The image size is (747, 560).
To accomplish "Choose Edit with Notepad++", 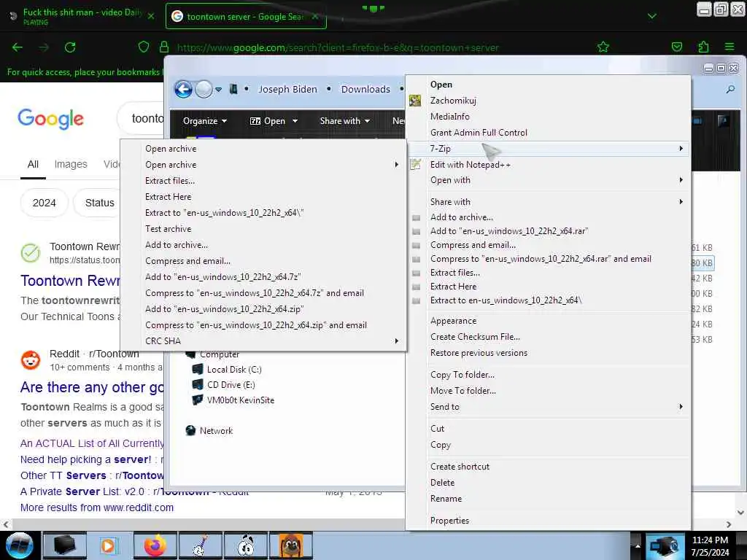I will (x=471, y=165).
